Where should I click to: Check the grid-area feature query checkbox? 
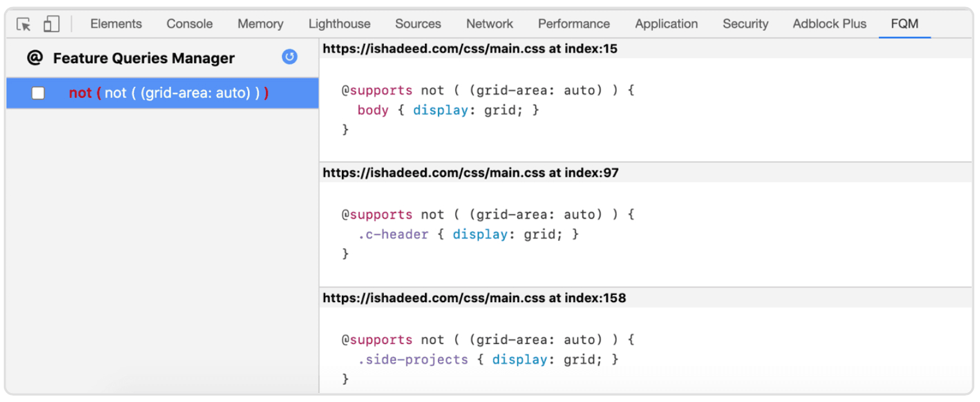tap(39, 93)
